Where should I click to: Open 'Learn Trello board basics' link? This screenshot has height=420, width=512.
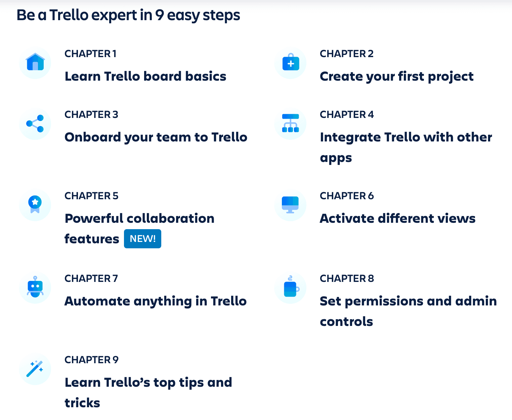(x=145, y=77)
